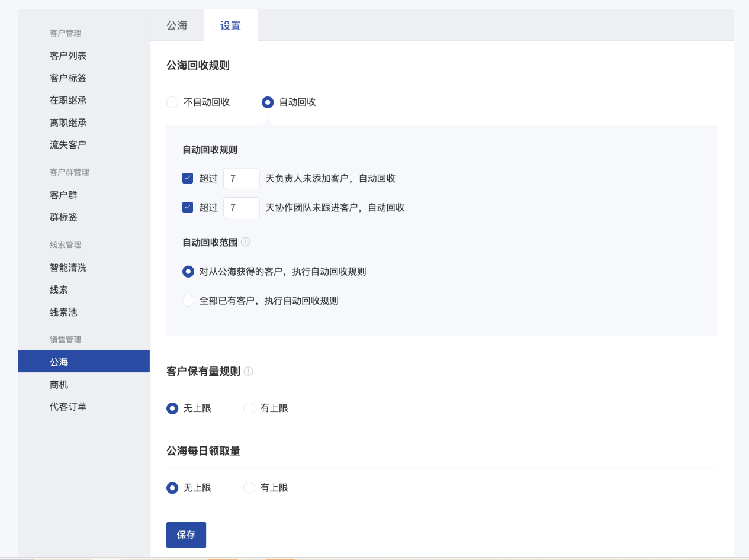Click the 自动回收规则 subheading
Screen dimensions: 749x560
210,150
